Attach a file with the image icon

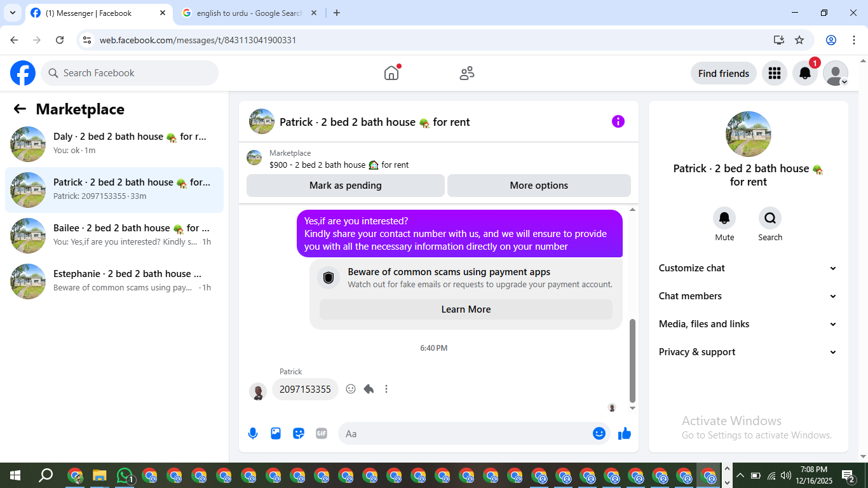click(276, 433)
